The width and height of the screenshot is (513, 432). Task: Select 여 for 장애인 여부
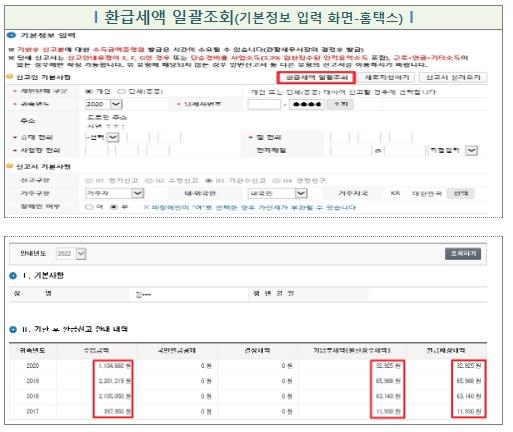(89, 207)
